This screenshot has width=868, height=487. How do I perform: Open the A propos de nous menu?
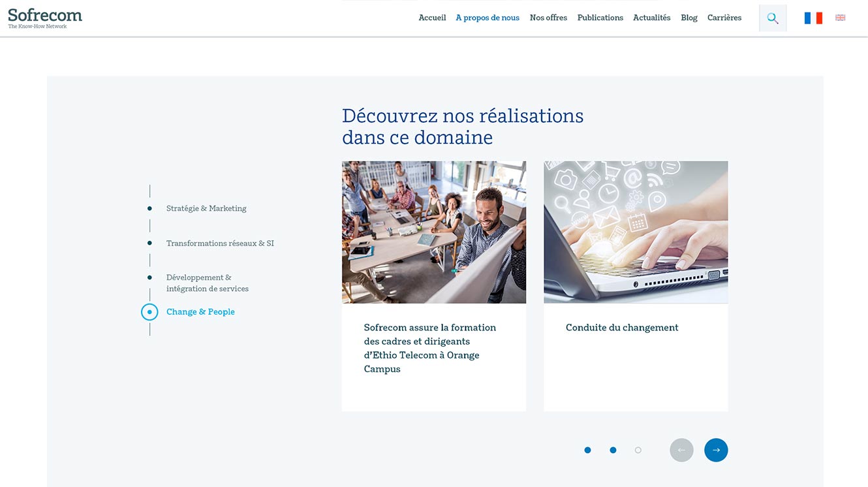[488, 18]
